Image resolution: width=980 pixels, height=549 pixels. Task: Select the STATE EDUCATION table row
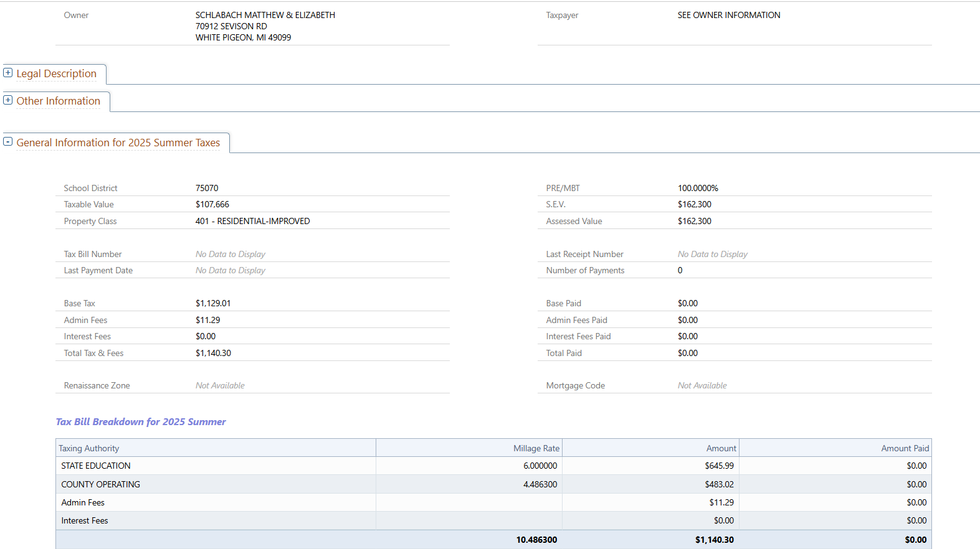pos(96,466)
